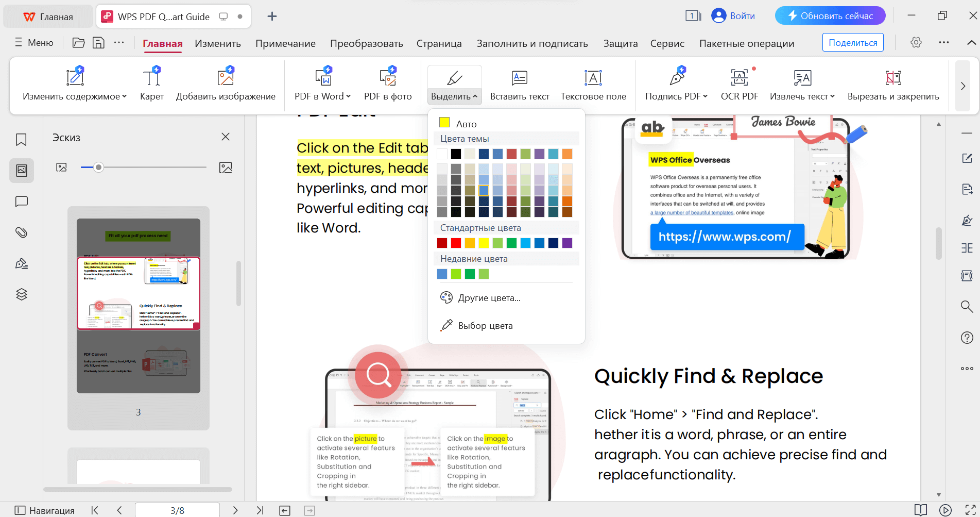
Task: Open the settings gear icon
Action: (x=916, y=43)
